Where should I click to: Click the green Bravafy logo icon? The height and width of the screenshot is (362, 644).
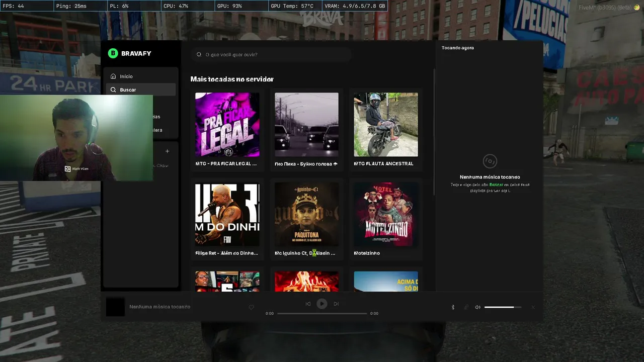(113, 53)
